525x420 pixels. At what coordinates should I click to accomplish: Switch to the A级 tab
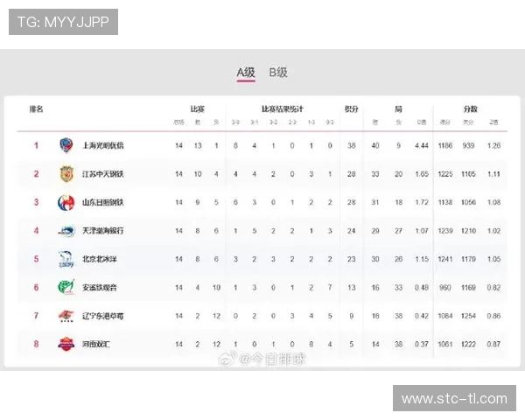coord(246,73)
